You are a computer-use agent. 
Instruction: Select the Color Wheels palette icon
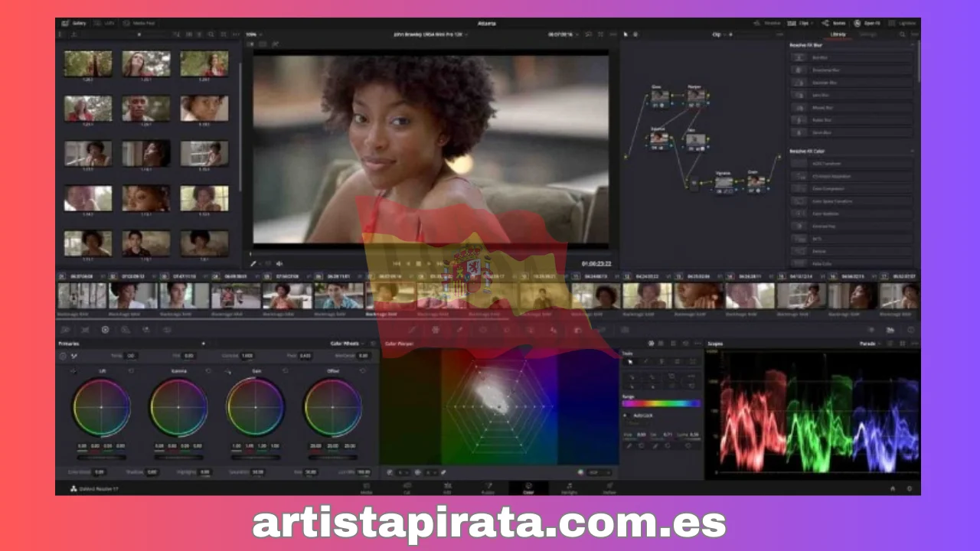click(105, 330)
